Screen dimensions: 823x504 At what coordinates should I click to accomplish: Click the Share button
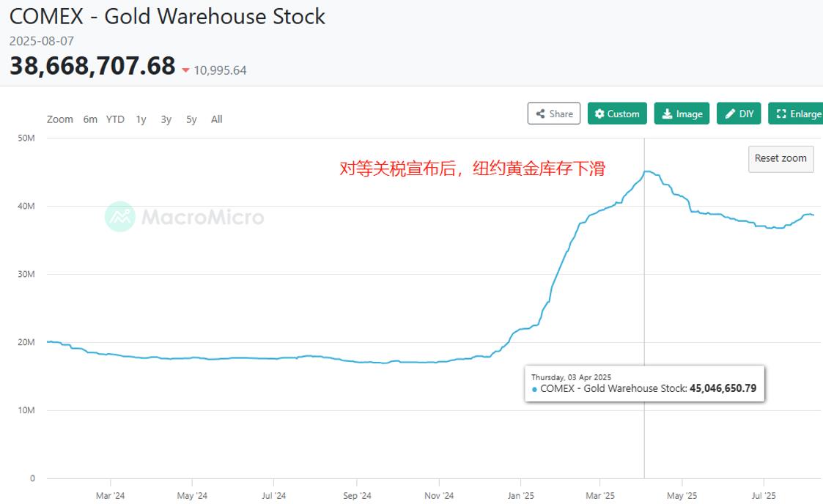coord(553,114)
